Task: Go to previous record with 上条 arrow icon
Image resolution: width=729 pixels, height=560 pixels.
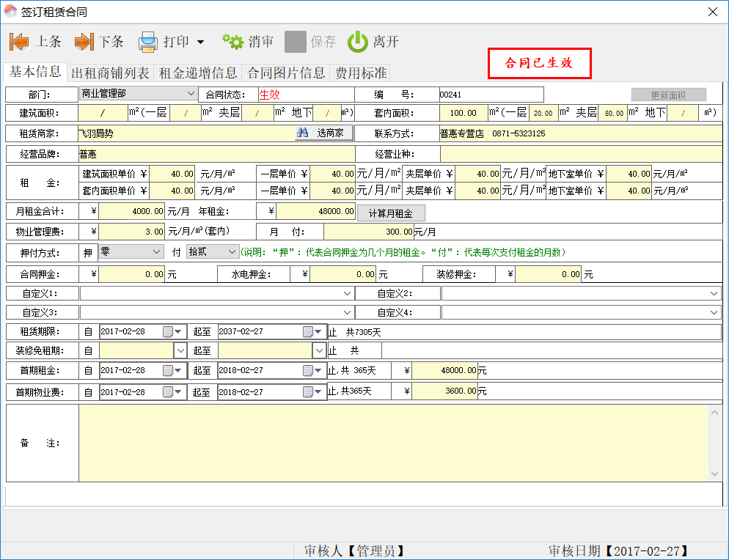Action: point(19,42)
